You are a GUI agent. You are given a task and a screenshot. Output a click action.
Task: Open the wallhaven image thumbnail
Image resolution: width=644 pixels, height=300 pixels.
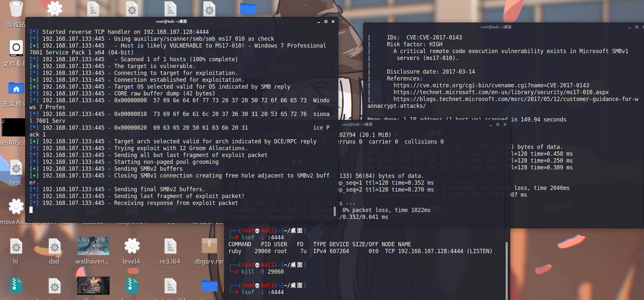pos(93,246)
